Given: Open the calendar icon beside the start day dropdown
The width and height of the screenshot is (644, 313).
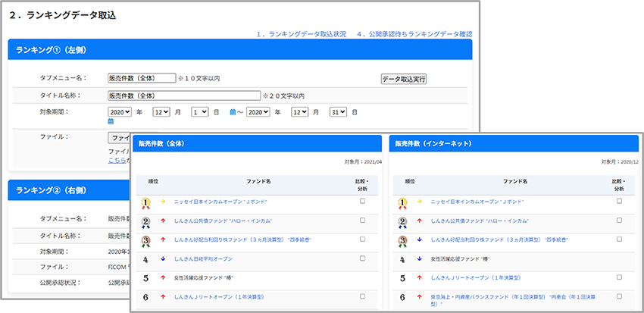Looking at the screenshot, I should pos(233,112).
